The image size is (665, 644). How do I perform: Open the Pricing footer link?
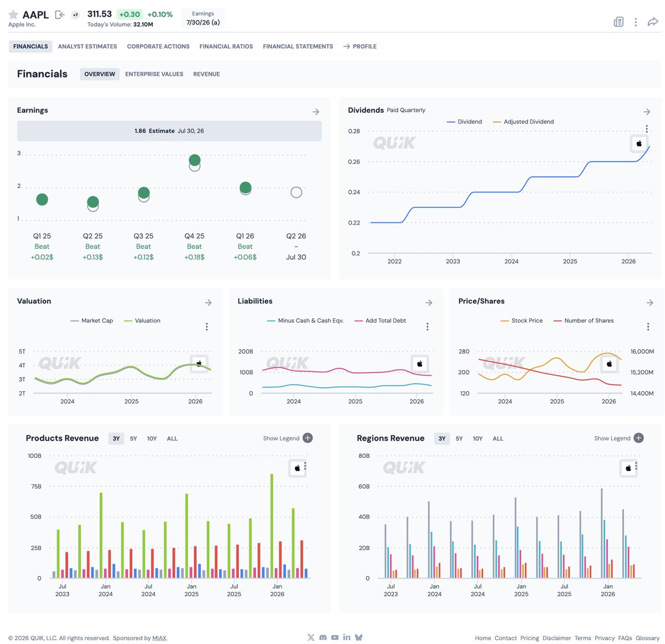[530, 638]
